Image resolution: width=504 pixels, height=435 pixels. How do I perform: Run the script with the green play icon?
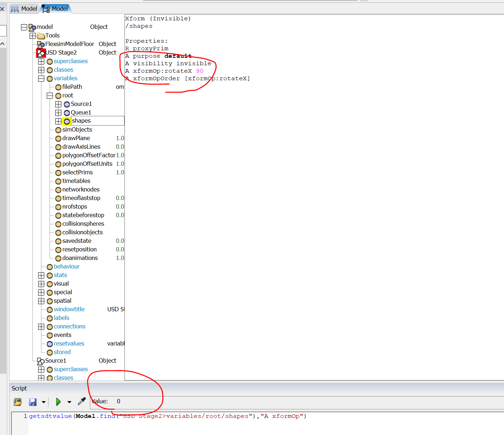click(58, 402)
